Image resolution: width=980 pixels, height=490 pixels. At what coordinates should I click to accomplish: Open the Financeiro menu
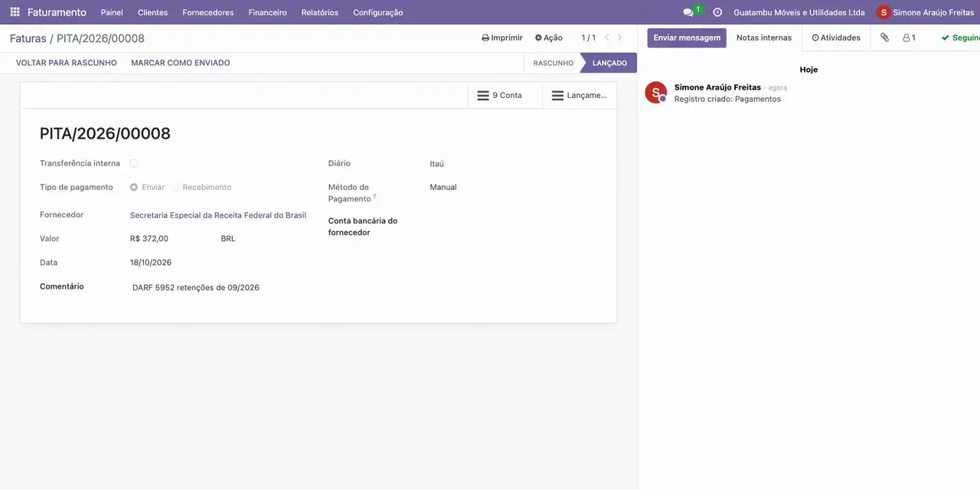(x=267, y=12)
